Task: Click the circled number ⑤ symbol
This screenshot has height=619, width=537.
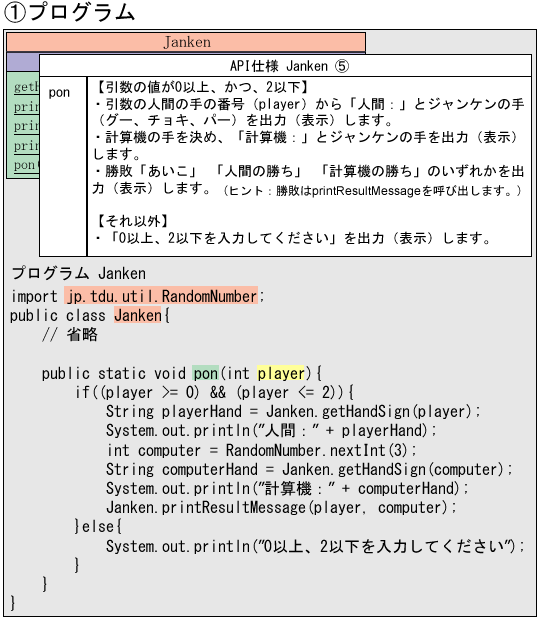Action: click(342, 66)
